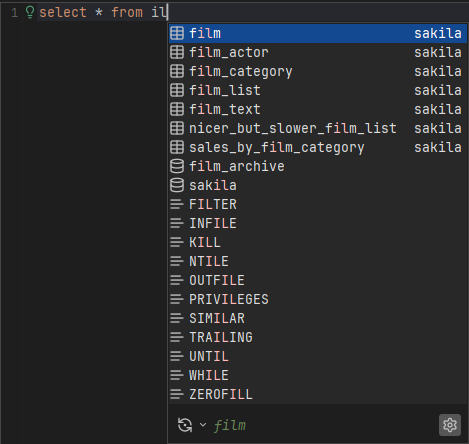
Task: Select the PRIVILEGES keyword
Action: (318, 299)
